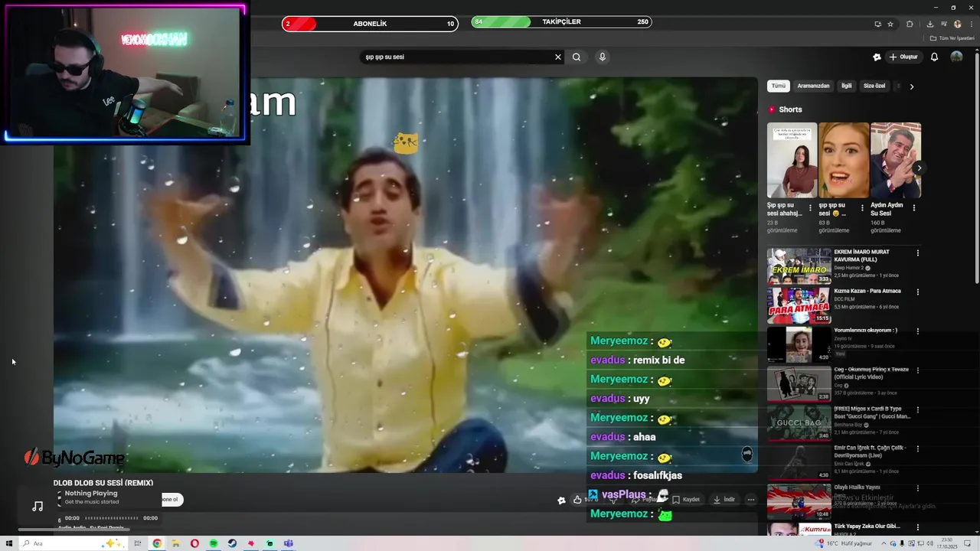Open options for Emir Can İğrek video
The image size is (980, 551).
918,448
